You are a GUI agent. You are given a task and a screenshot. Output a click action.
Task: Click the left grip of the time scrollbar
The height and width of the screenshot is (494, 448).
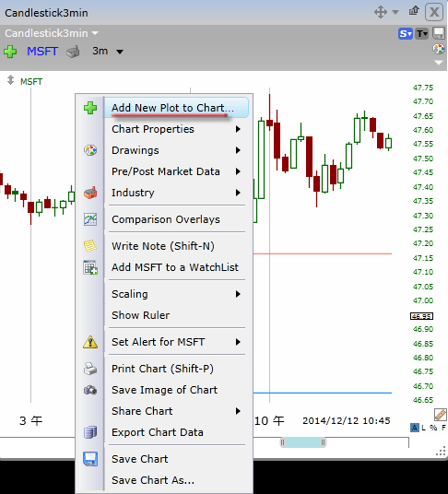[x=283, y=442]
